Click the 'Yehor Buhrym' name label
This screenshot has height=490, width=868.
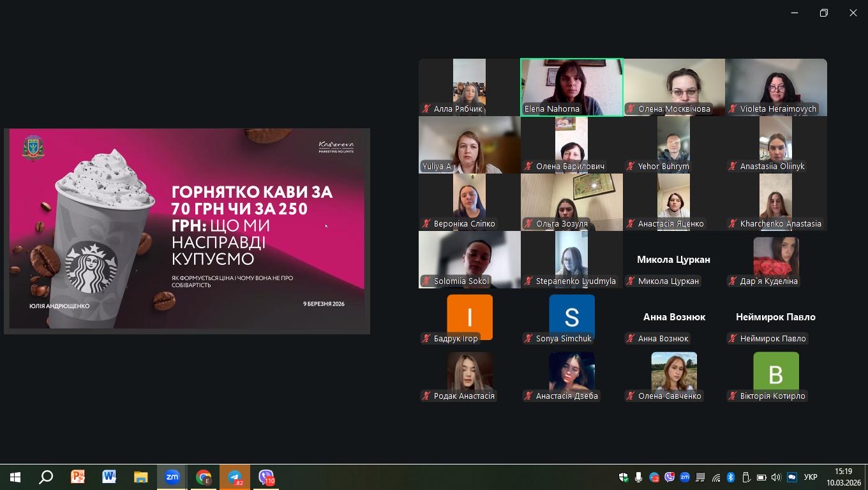(664, 167)
